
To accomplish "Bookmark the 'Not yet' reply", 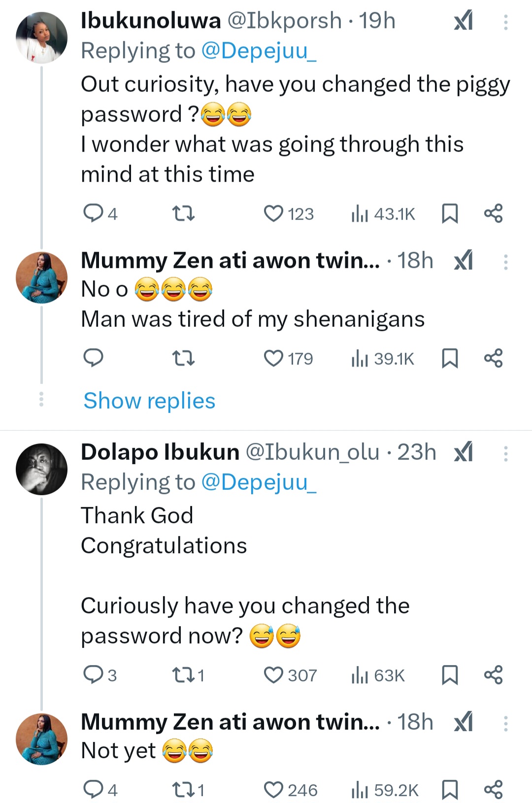I will coord(450,790).
